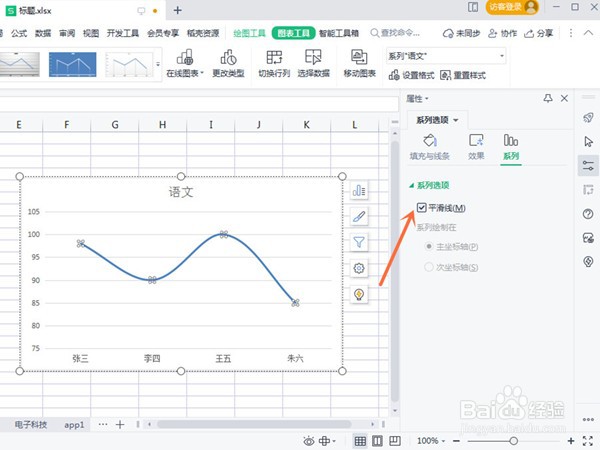Click the zoom slider handle
Image resolution: width=600 pixels, height=450 pixels.
514,441
